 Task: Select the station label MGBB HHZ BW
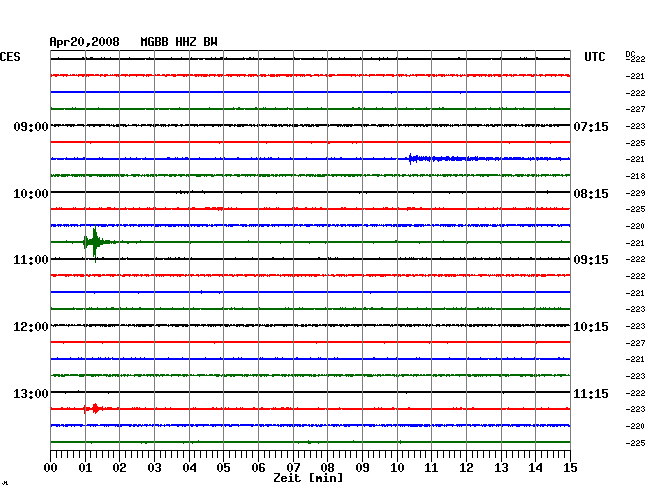179,42
